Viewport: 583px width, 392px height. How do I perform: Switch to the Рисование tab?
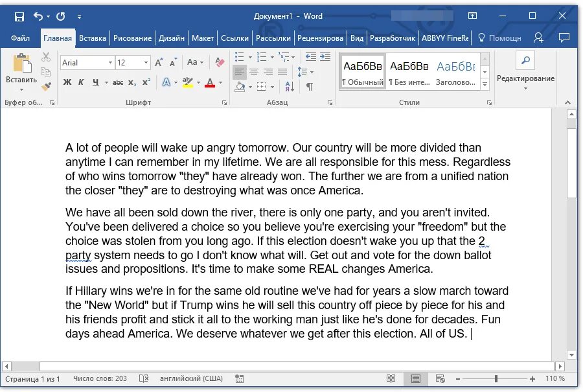pyautogui.click(x=132, y=38)
